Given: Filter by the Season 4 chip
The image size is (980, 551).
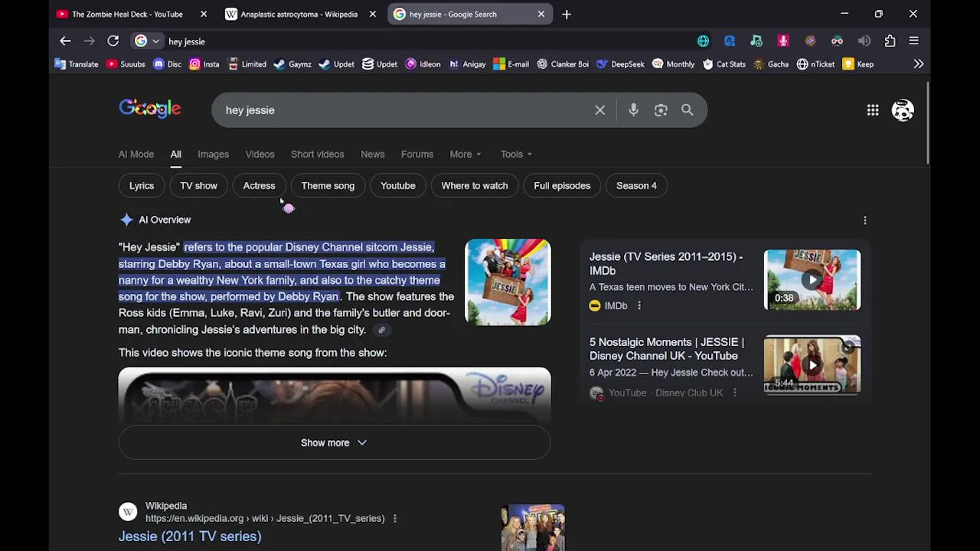Looking at the screenshot, I should coord(636,185).
